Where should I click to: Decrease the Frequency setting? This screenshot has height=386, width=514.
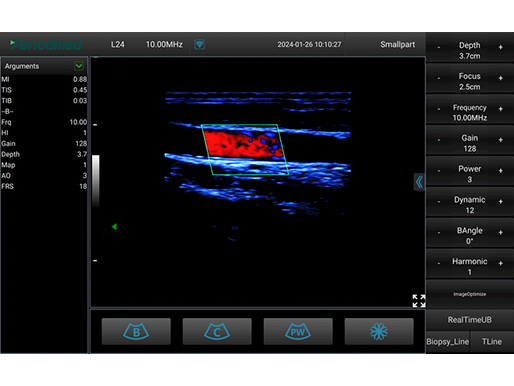(x=439, y=109)
